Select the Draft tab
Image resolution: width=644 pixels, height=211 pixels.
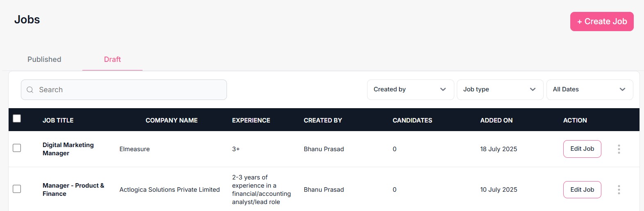112,59
